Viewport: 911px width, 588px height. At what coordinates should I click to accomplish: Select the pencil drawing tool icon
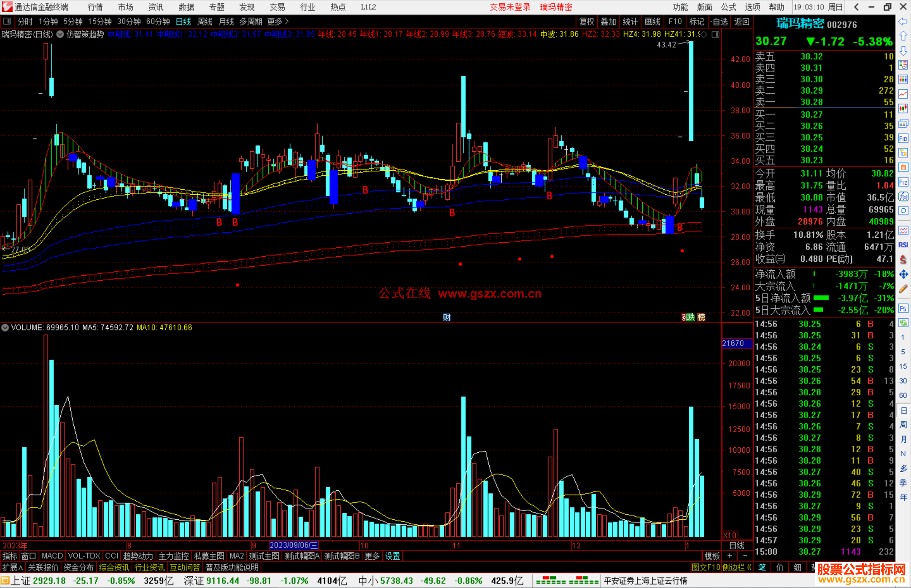pos(903,289)
